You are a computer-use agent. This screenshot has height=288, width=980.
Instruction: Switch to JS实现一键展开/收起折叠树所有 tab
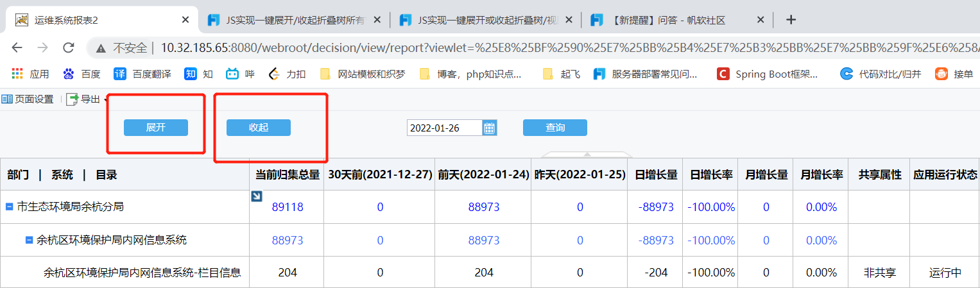[295, 20]
